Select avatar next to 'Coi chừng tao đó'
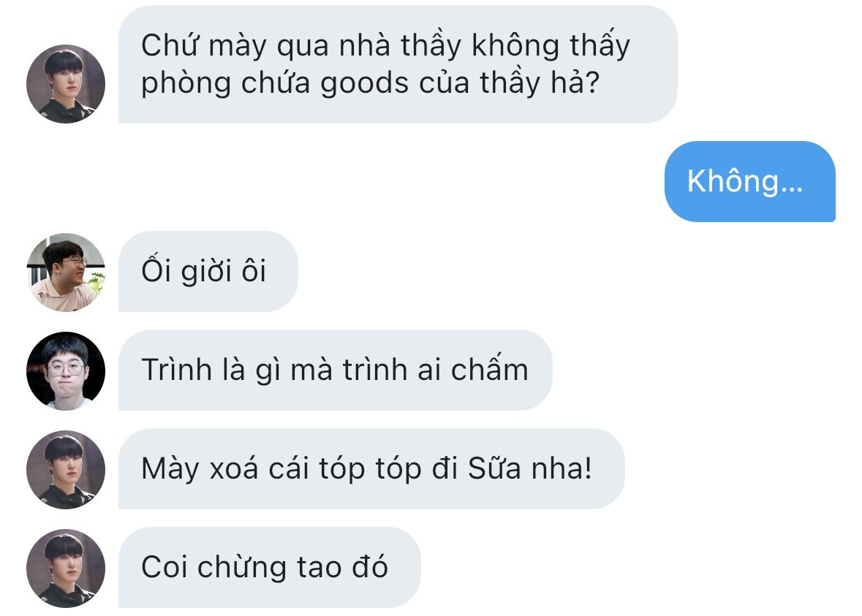 tap(65, 569)
